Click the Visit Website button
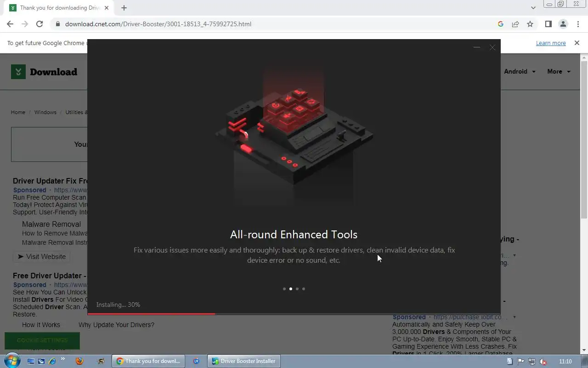588x368 pixels. tap(41, 257)
